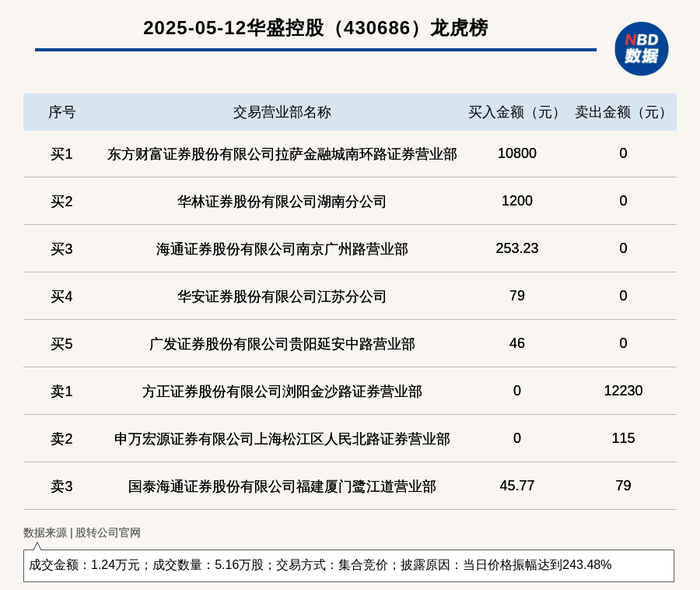The image size is (700, 590).
Task: Click the 买1 row label
Action: pos(61,154)
